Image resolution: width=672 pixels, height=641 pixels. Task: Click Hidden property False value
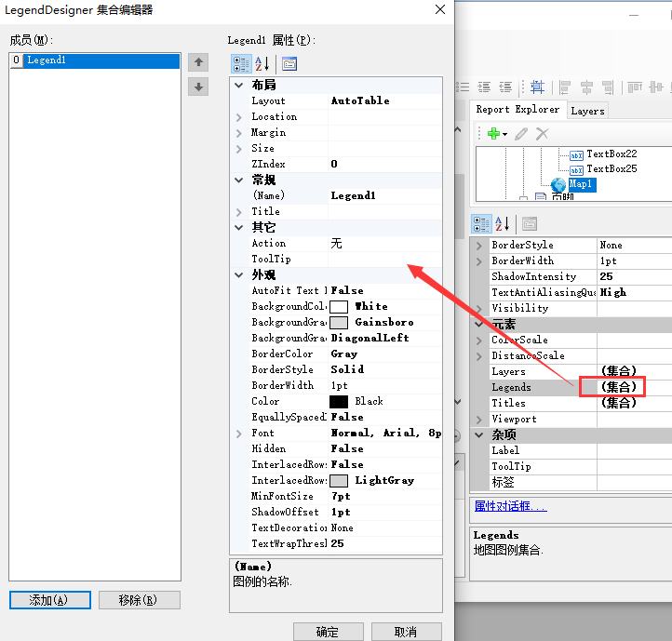coord(384,449)
